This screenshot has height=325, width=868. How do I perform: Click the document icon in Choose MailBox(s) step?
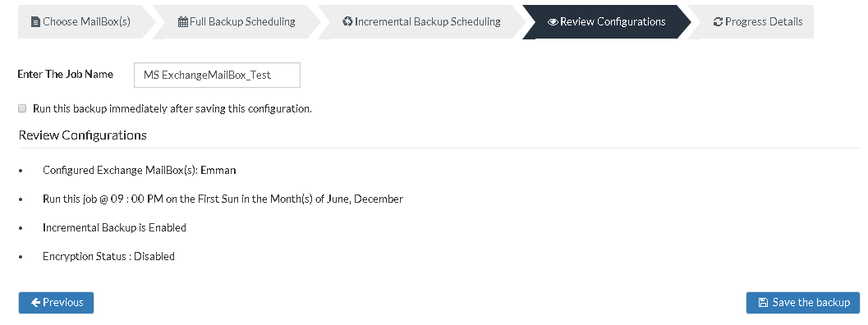point(35,22)
